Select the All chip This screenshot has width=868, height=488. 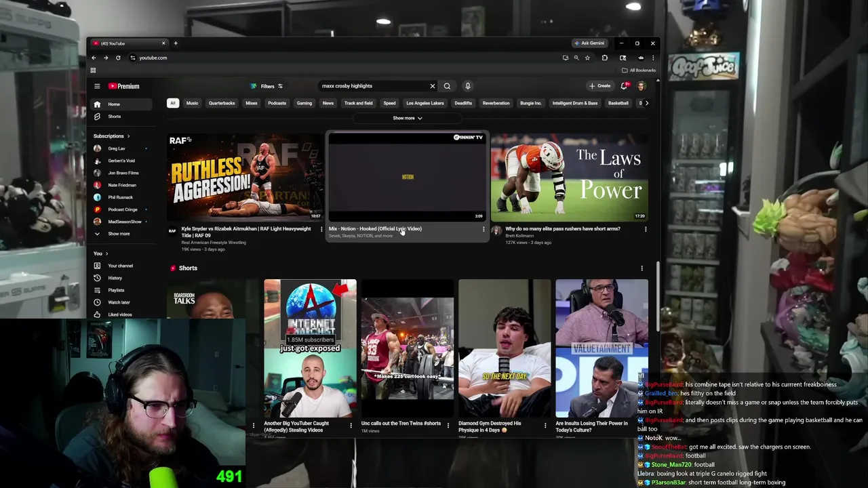click(173, 103)
